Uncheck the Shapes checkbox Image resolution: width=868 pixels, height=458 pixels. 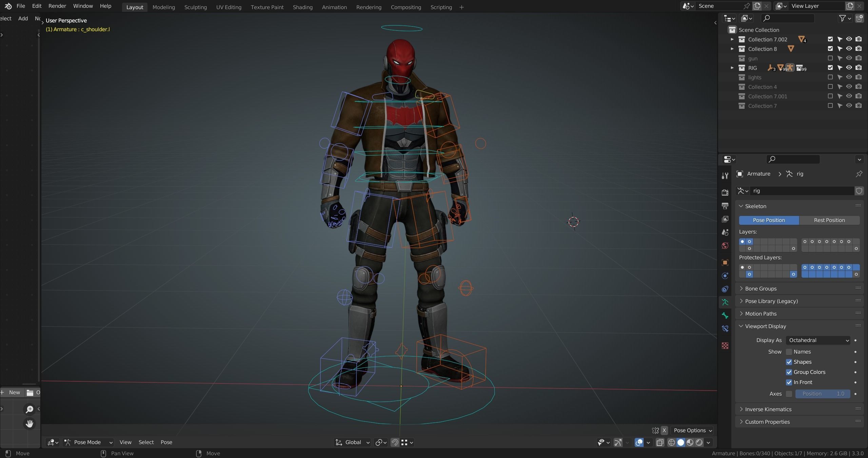(789, 362)
